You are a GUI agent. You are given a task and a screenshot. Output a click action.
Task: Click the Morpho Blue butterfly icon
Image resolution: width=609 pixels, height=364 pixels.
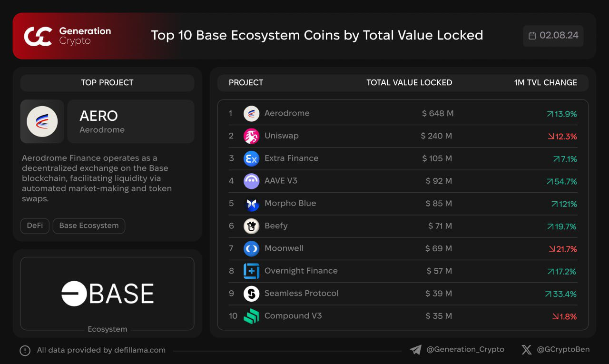(x=251, y=204)
